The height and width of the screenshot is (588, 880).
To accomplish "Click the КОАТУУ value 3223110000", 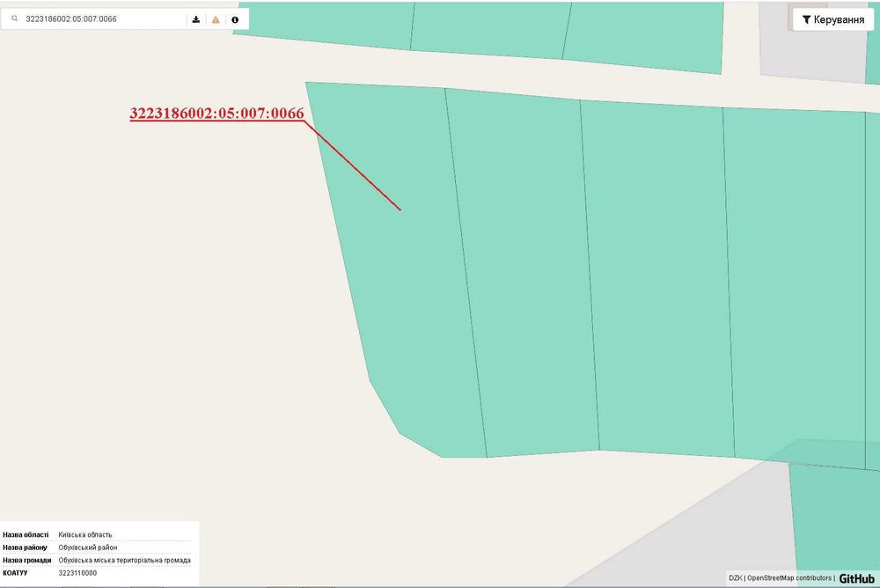I will click(77, 573).
